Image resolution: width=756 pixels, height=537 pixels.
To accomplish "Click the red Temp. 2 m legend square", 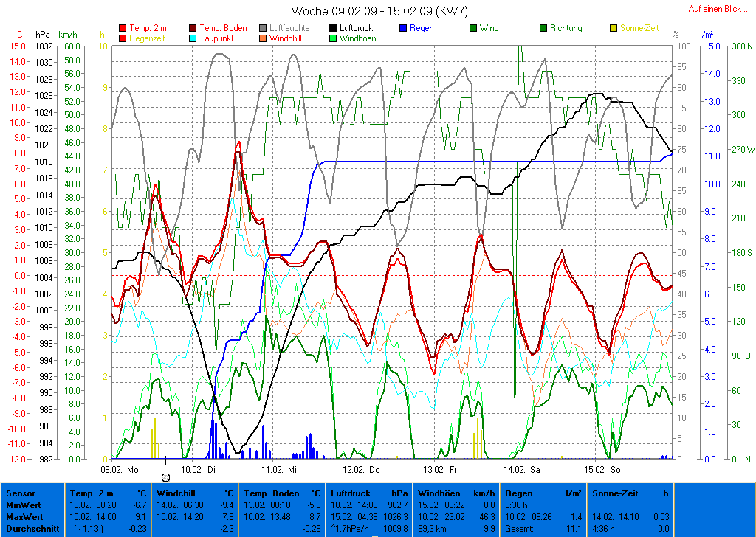I will [122, 29].
